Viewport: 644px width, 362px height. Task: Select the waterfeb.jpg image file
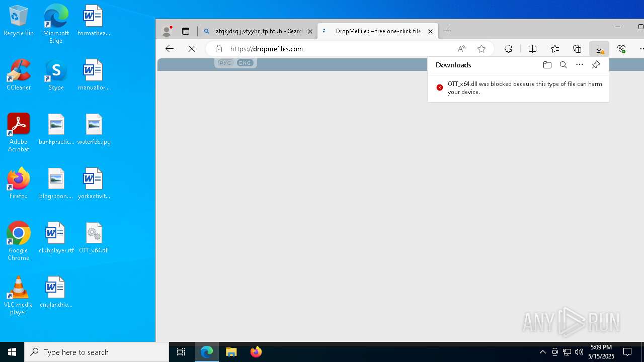(94, 129)
